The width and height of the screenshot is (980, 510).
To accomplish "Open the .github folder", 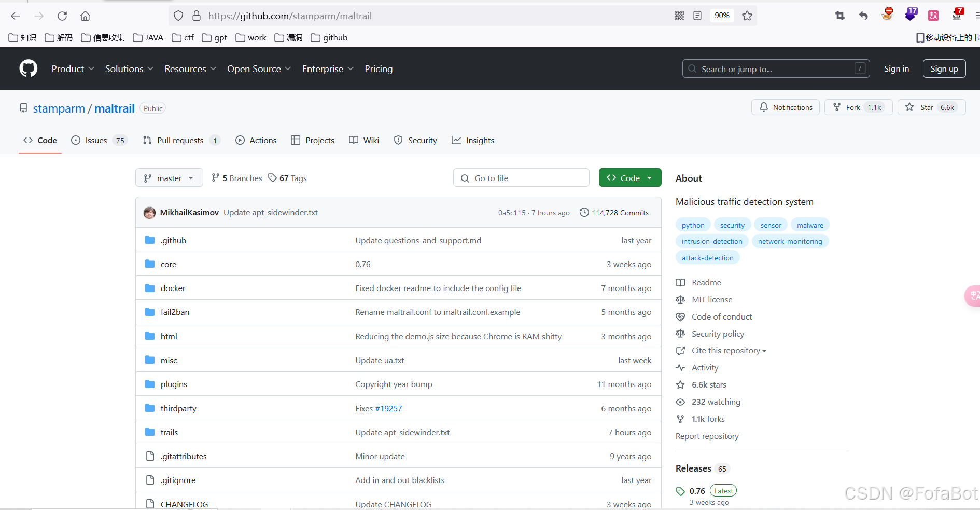I will [x=173, y=240].
